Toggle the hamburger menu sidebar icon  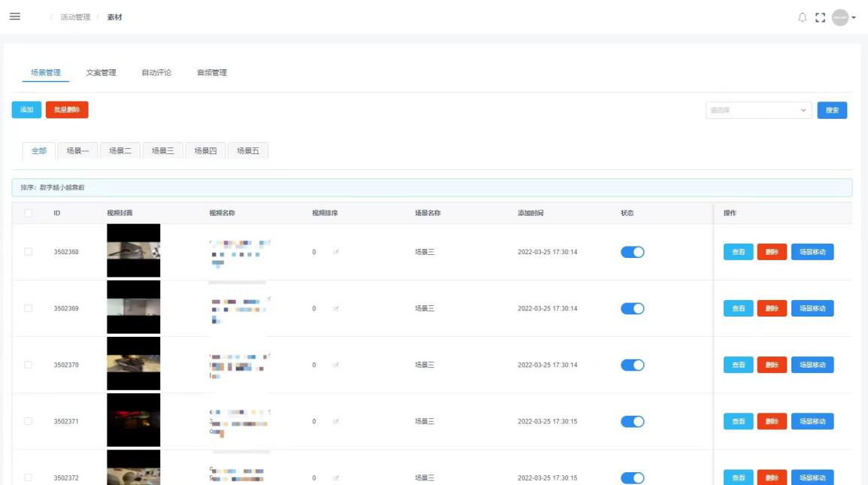click(x=15, y=17)
